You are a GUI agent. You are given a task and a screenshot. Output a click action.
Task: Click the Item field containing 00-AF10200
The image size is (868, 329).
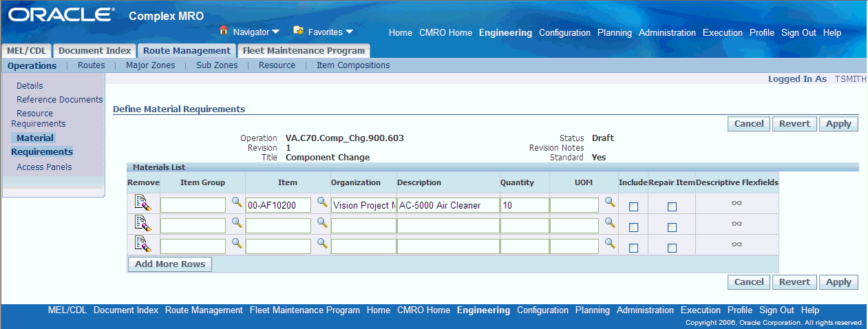click(278, 205)
